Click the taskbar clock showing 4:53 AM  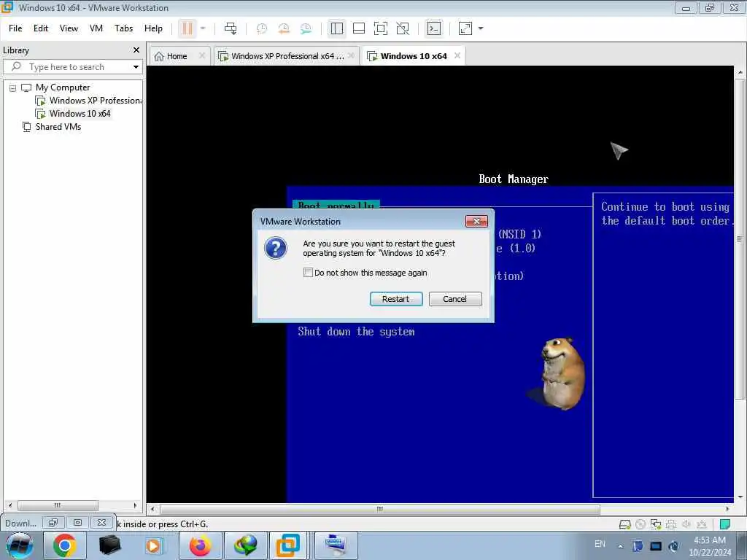tap(709, 546)
